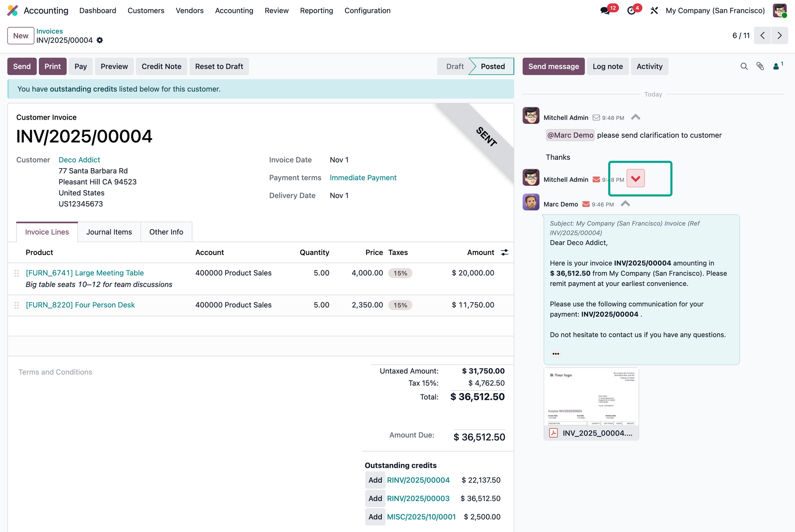This screenshot has height=532, width=795.
Task: Show followers icon in chatter
Action: 777,66
